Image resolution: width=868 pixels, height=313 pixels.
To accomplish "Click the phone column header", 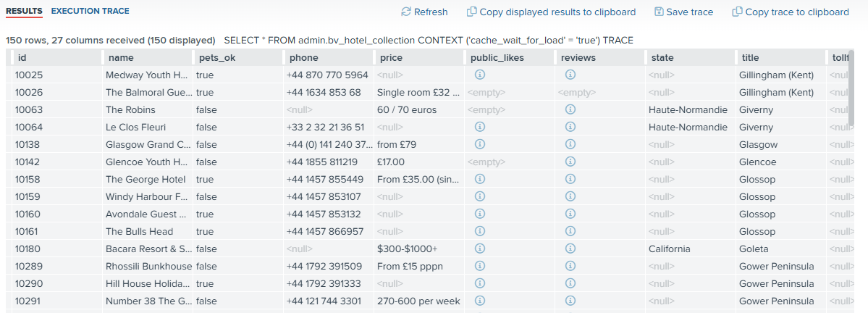I will click(x=328, y=57).
